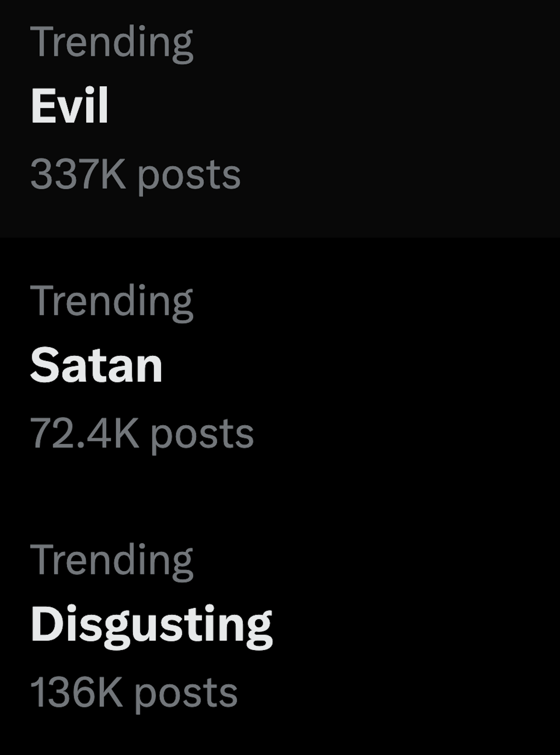View posts for the bold word Disgusting

coord(151,625)
